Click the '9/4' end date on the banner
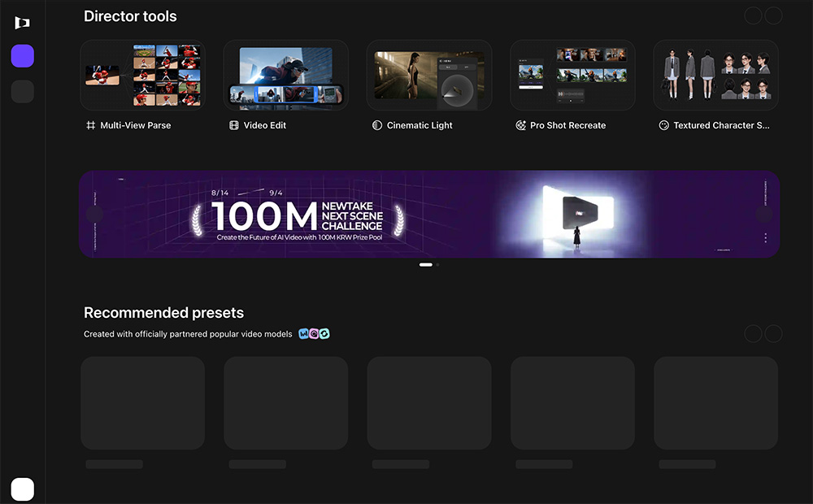 pyautogui.click(x=276, y=193)
